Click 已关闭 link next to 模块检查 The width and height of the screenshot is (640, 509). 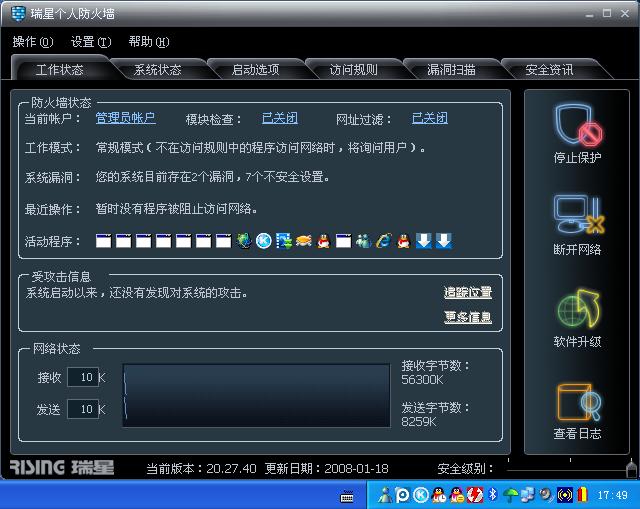(280, 118)
